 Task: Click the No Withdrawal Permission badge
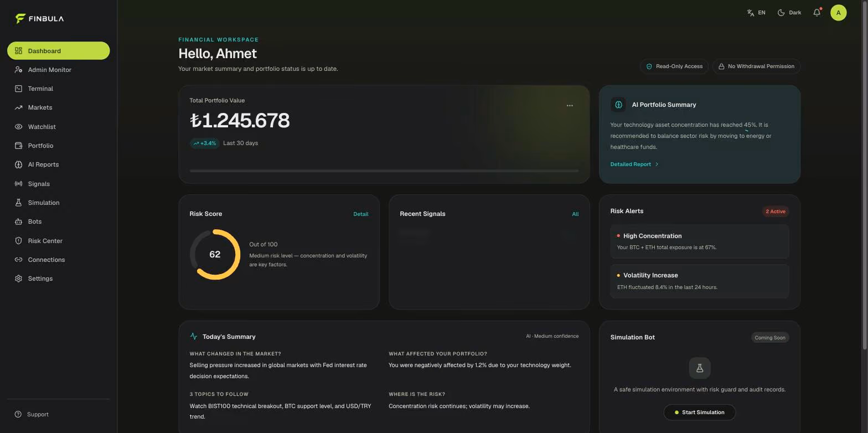756,66
